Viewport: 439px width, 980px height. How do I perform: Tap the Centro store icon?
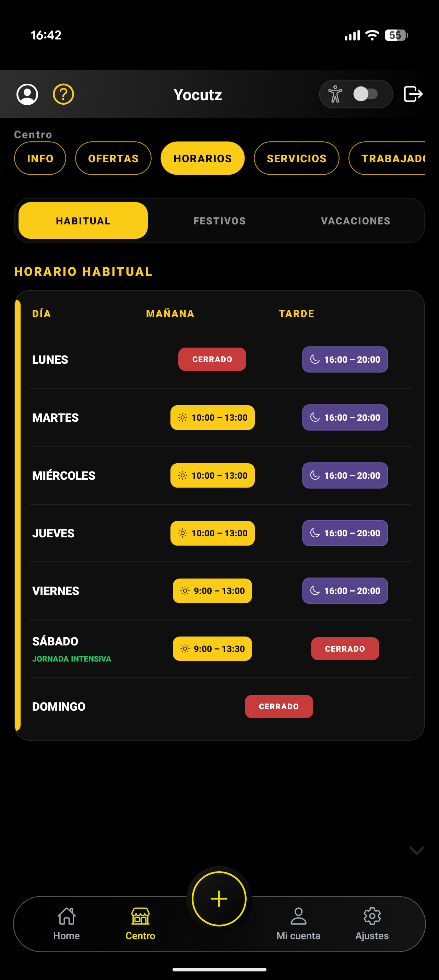(x=140, y=916)
